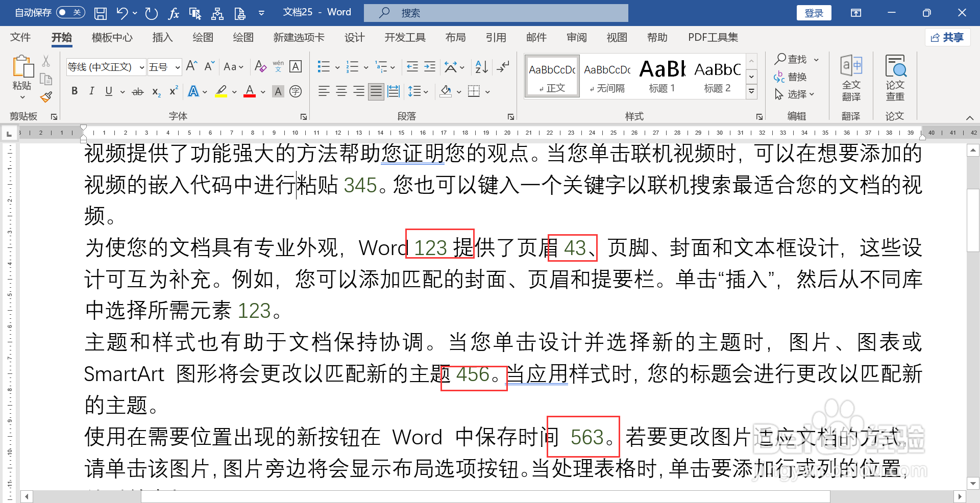Toggle the AutoSave switch
Screen dimensions: 980x503
point(70,12)
